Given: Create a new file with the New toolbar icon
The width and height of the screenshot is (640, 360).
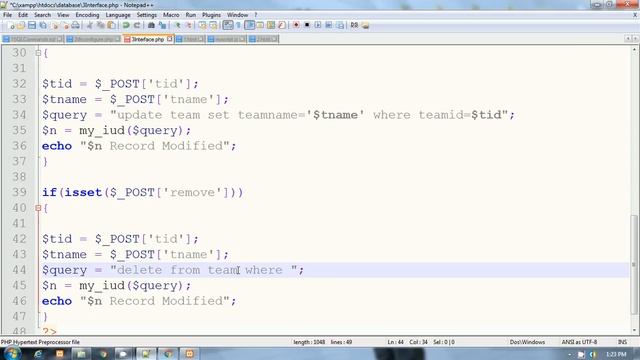Looking at the screenshot, I should (x=11, y=25).
